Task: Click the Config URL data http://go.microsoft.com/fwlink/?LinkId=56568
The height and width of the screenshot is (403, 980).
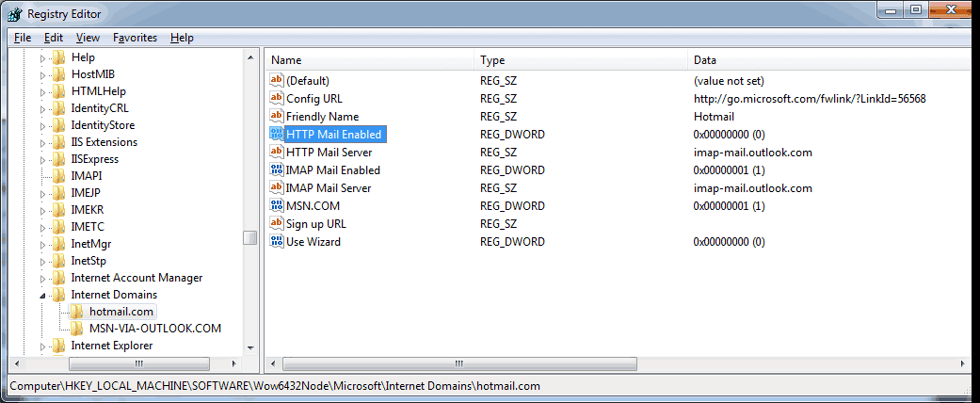Action: [810, 98]
